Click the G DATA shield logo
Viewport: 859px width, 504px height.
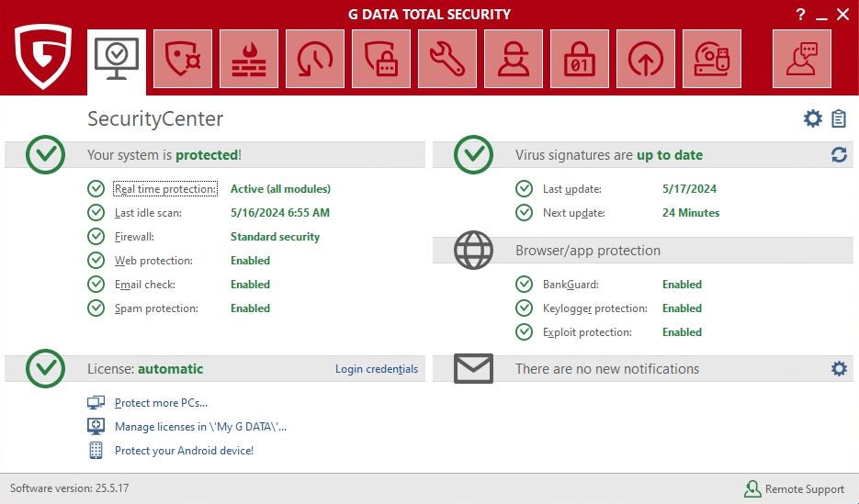point(43,56)
